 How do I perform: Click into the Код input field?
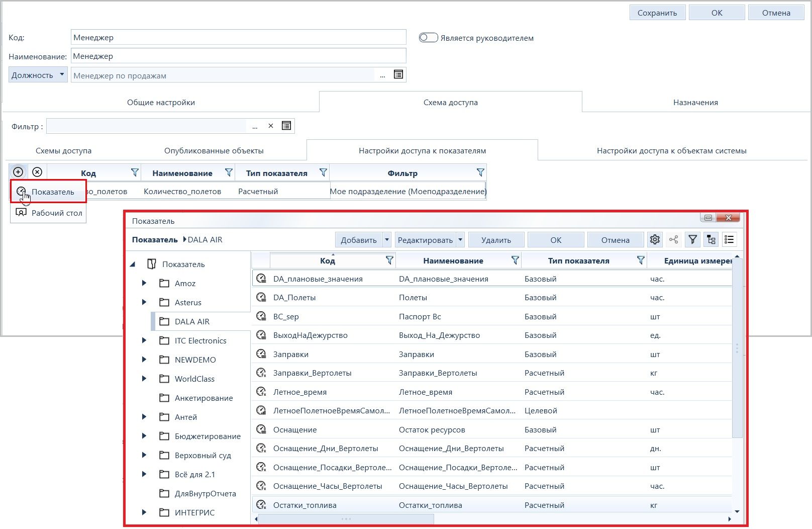pos(238,37)
